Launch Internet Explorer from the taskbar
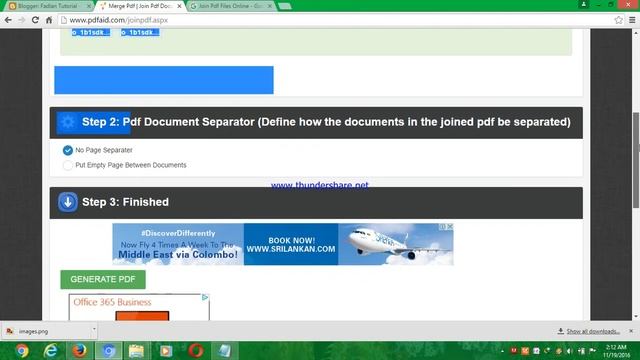Viewport: 640px width, 360px height. 51,351
